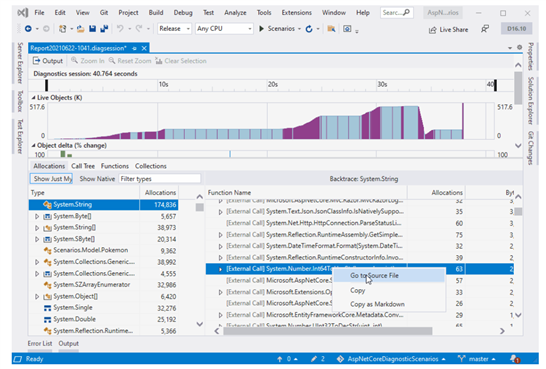This screenshot has height=369, width=546.
Task: Toggle the Show Native button
Action: click(x=97, y=179)
